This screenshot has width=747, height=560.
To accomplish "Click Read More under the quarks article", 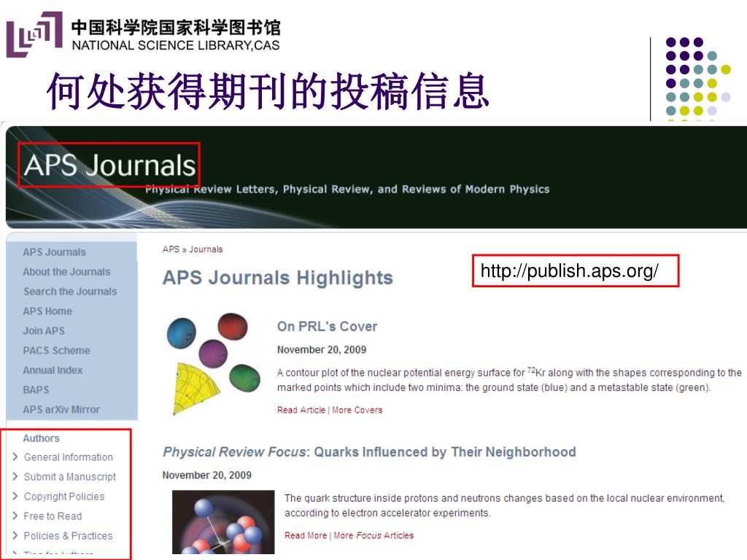I will pyautogui.click(x=306, y=535).
